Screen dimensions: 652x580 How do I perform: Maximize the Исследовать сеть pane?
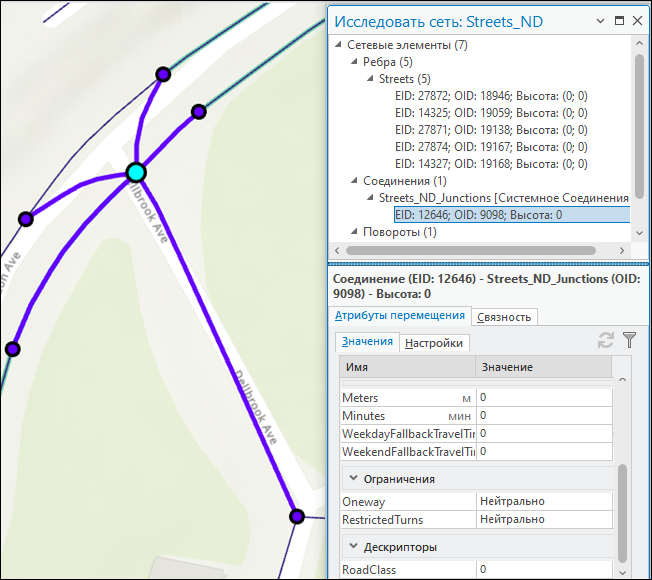[x=619, y=20]
